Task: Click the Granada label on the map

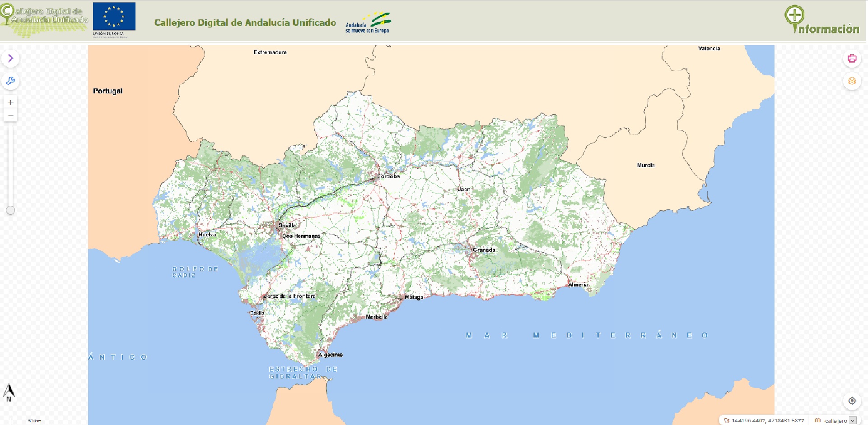Action: click(x=484, y=250)
